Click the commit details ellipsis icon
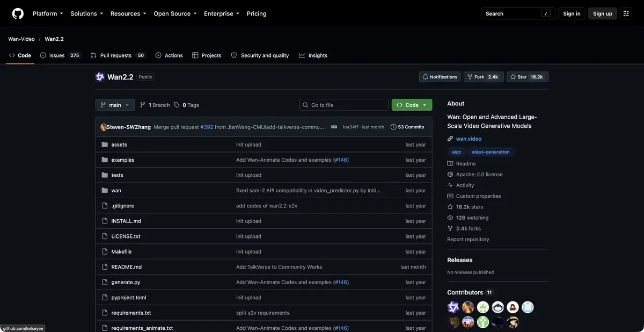This screenshot has width=644, height=332. coord(334,127)
